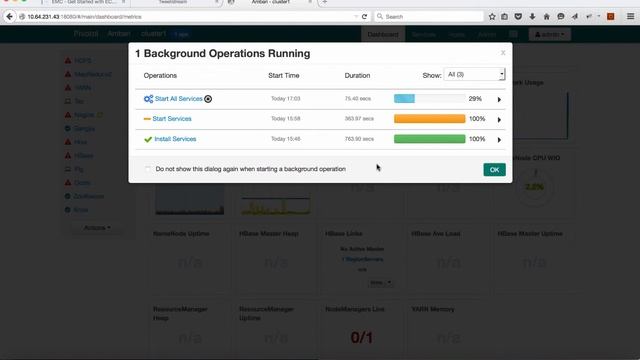Image resolution: width=640 pixels, height=360 pixels.
Task: Click the Operations column header
Action: point(160,76)
